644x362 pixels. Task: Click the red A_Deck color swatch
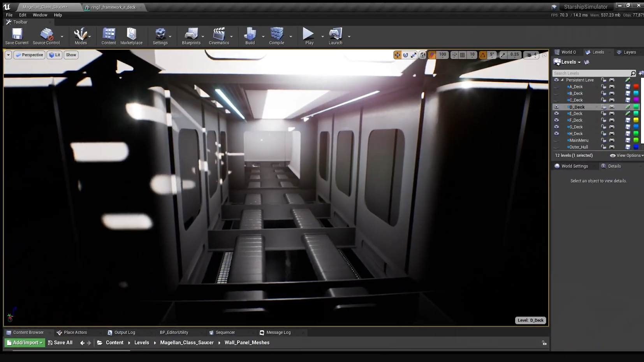coord(636,87)
